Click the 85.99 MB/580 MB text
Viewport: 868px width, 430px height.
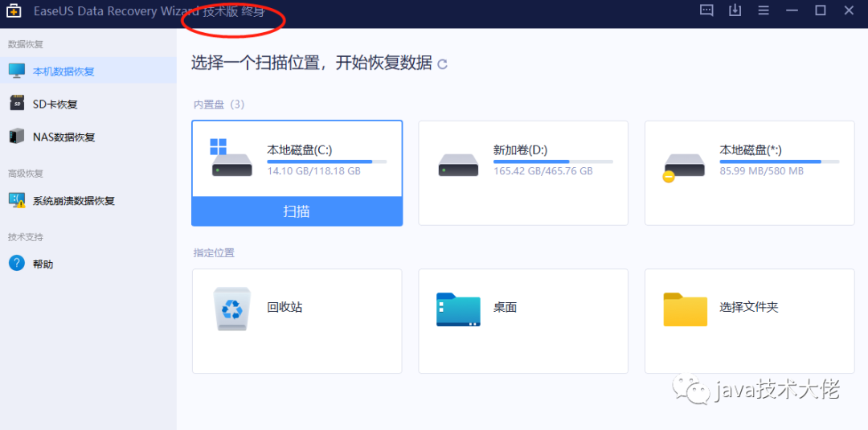pyautogui.click(x=762, y=171)
